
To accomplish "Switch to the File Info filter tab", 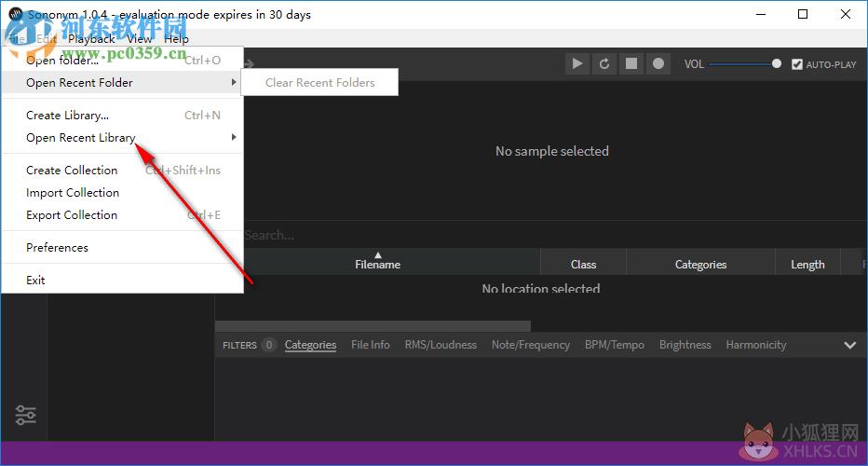I will (x=371, y=345).
